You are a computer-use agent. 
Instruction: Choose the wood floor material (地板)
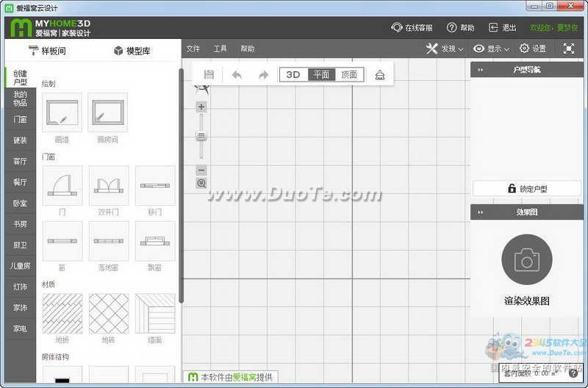[x=62, y=314]
